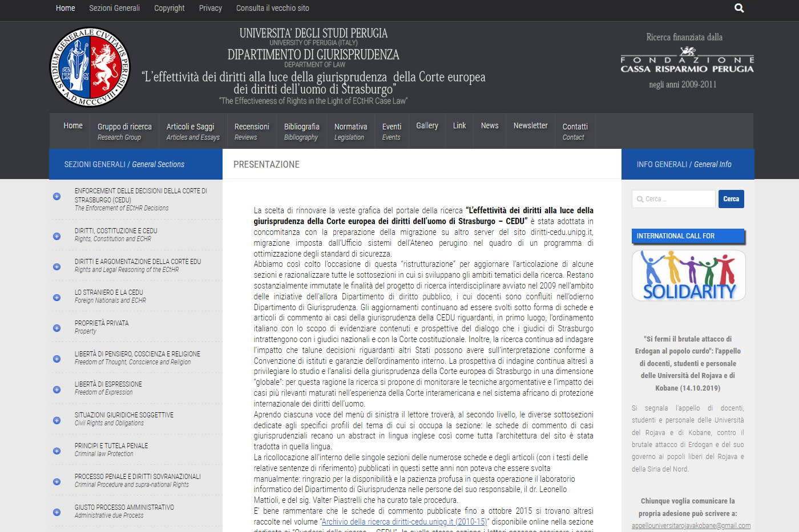Expand Diritti e argomentazione della Corte EDU icon
The height and width of the screenshot is (532, 799).
click(x=57, y=267)
